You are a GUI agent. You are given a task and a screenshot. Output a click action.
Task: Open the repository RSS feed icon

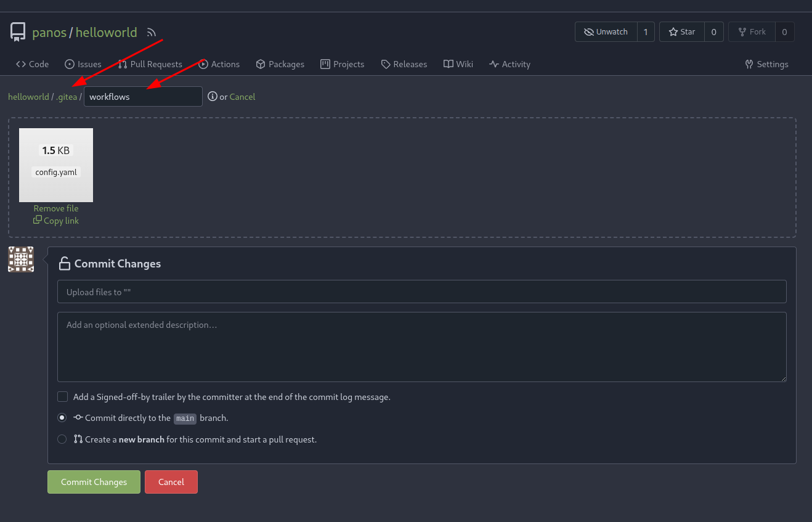[x=151, y=32]
